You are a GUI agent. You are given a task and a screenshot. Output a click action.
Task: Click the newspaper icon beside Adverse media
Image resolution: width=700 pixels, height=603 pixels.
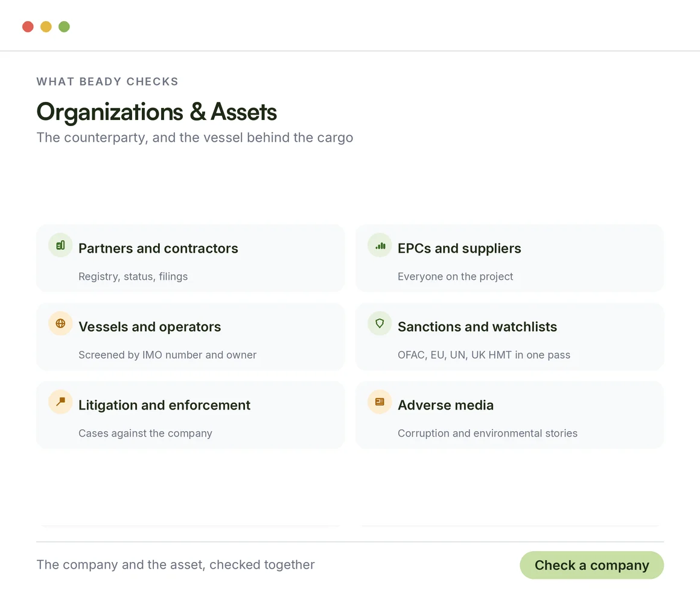pos(380,402)
